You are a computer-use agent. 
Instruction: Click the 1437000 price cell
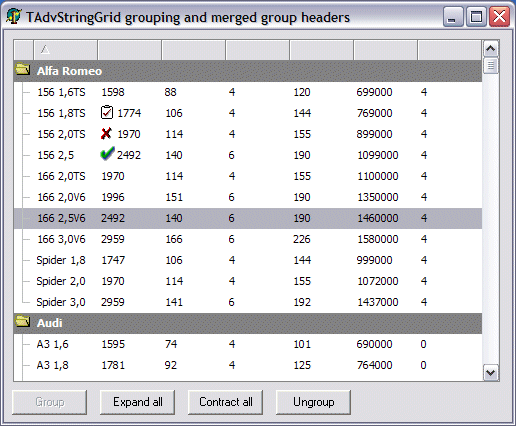coord(378,302)
